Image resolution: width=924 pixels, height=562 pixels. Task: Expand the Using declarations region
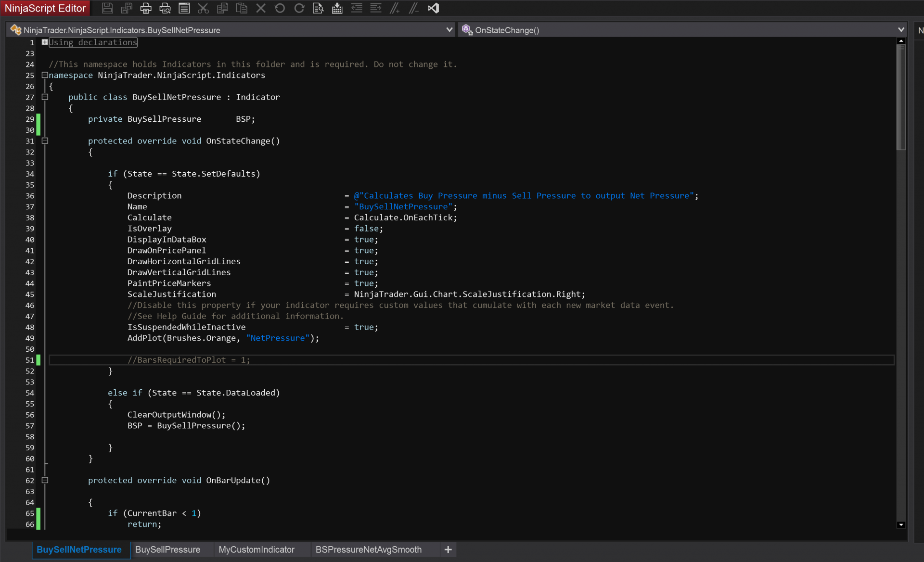pyautogui.click(x=45, y=42)
